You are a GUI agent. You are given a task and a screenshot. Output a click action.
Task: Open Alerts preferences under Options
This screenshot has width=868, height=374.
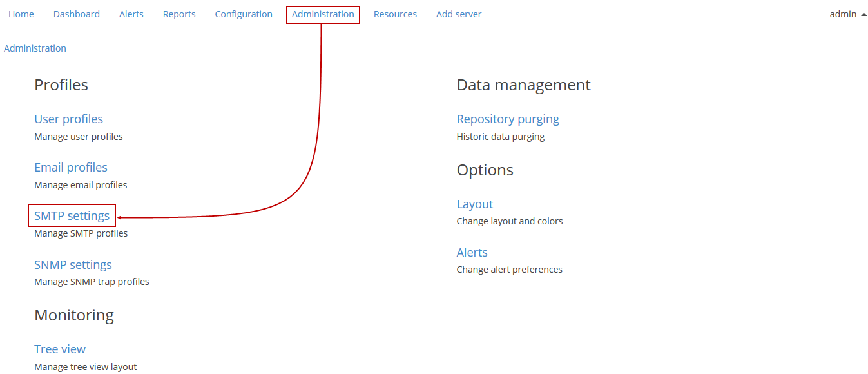[x=472, y=253]
